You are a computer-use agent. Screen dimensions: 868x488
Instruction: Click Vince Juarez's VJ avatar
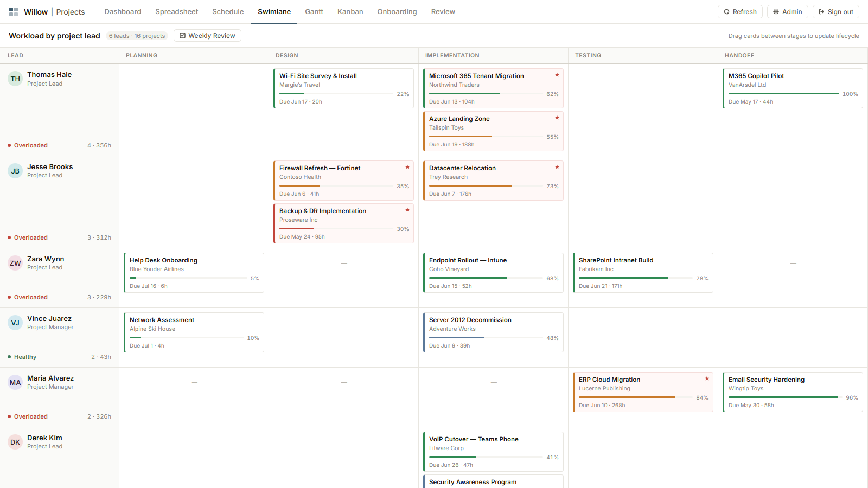pyautogui.click(x=15, y=323)
